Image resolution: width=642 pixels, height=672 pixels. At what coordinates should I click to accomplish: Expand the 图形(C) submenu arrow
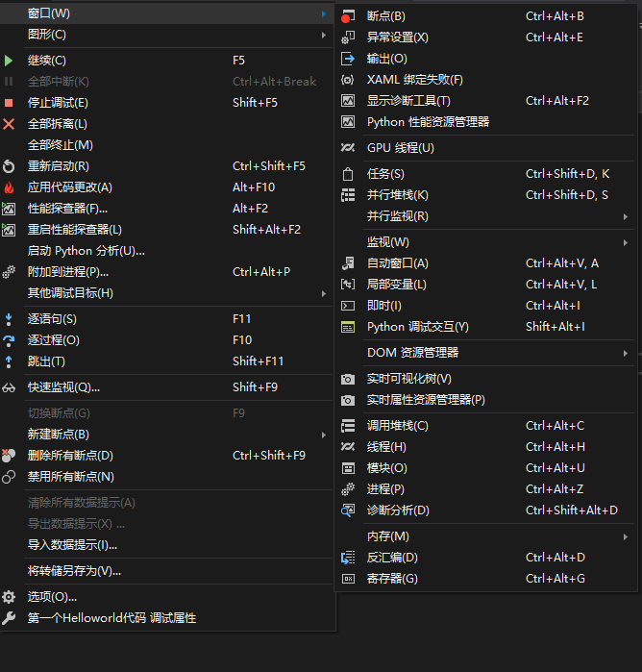coord(324,36)
